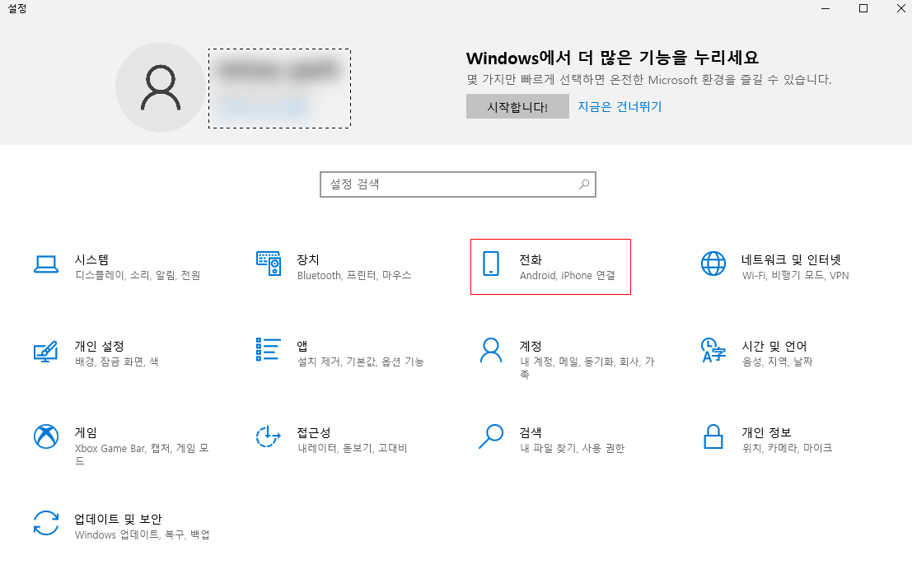Open the 검색 magnifier icon
Viewport: 912px width, 588px height.
click(x=491, y=436)
